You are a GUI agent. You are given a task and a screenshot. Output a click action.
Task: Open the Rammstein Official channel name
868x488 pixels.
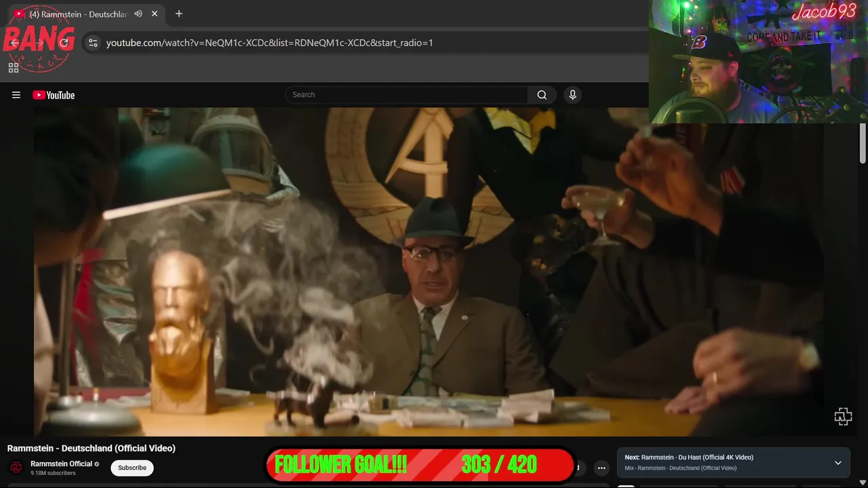[x=61, y=464]
